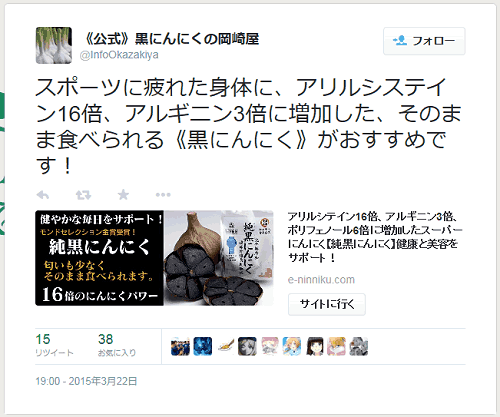This screenshot has width=500, height=417.
Task: Click the retweet icon under the tweet
Action: pyautogui.click(x=83, y=195)
